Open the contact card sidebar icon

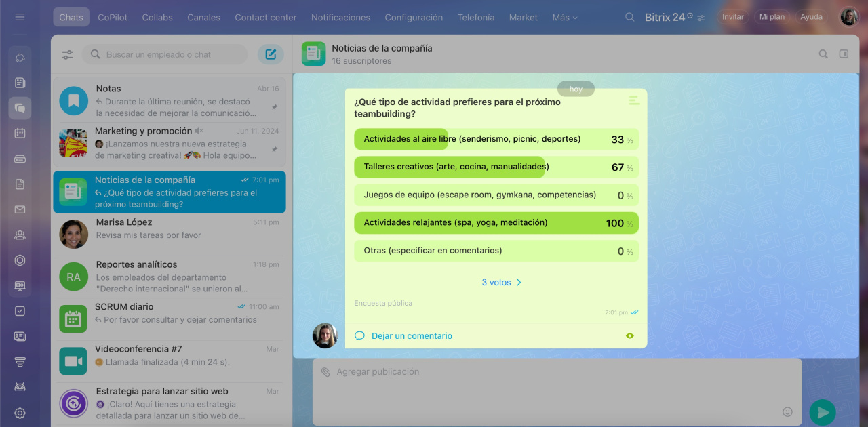click(20, 336)
